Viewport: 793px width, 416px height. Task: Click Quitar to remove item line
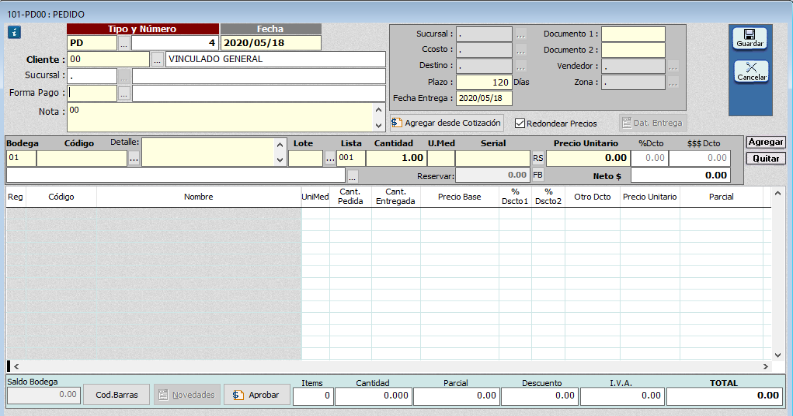[x=766, y=159]
